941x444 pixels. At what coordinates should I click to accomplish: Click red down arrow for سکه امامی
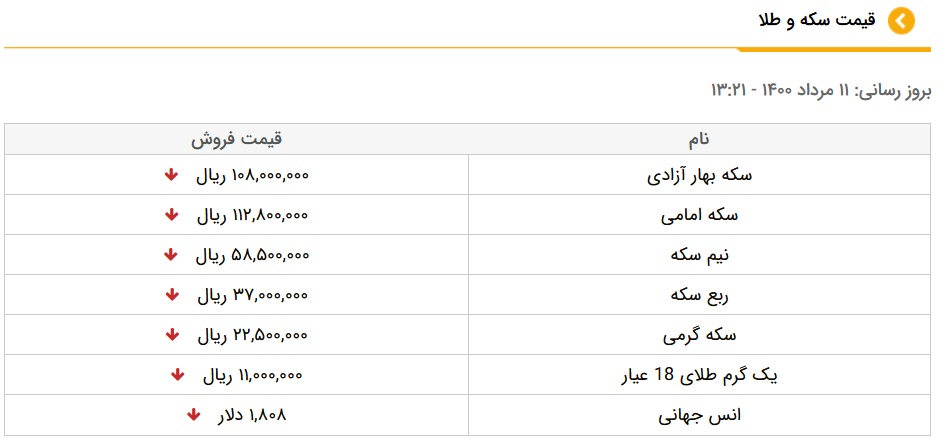pyautogui.click(x=171, y=215)
